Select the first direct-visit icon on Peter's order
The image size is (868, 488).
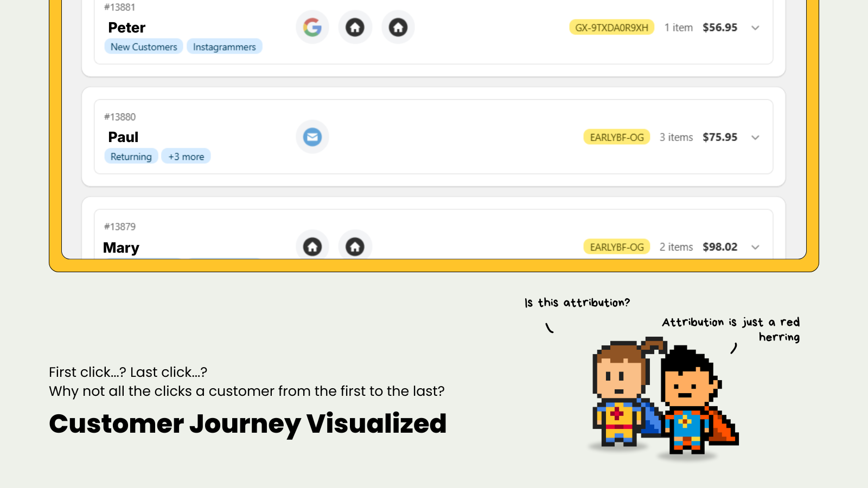point(355,27)
